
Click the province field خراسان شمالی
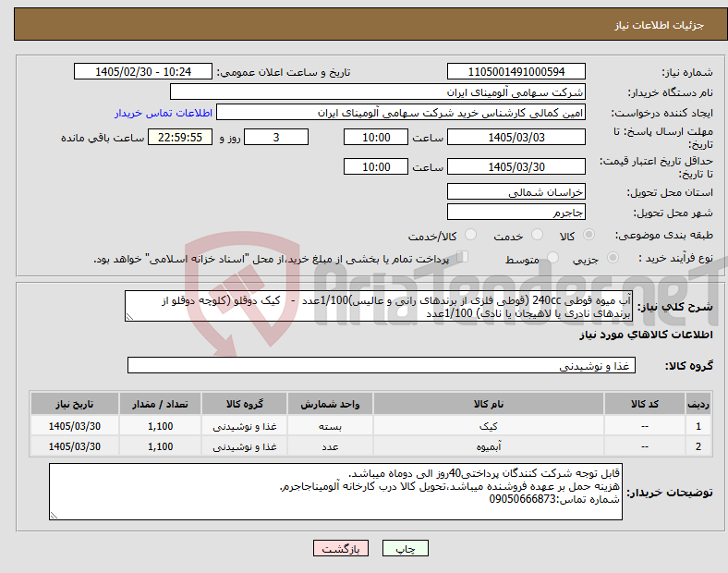pyautogui.click(x=516, y=192)
